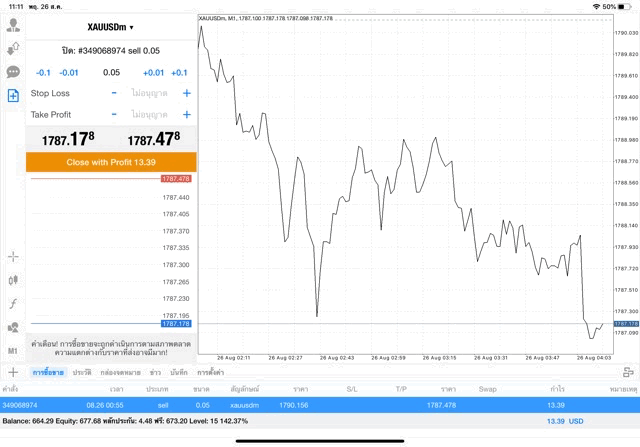The width and height of the screenshot is (640, 447).
Task: Edit the 0.05 volume value
Action: (111, 73)
